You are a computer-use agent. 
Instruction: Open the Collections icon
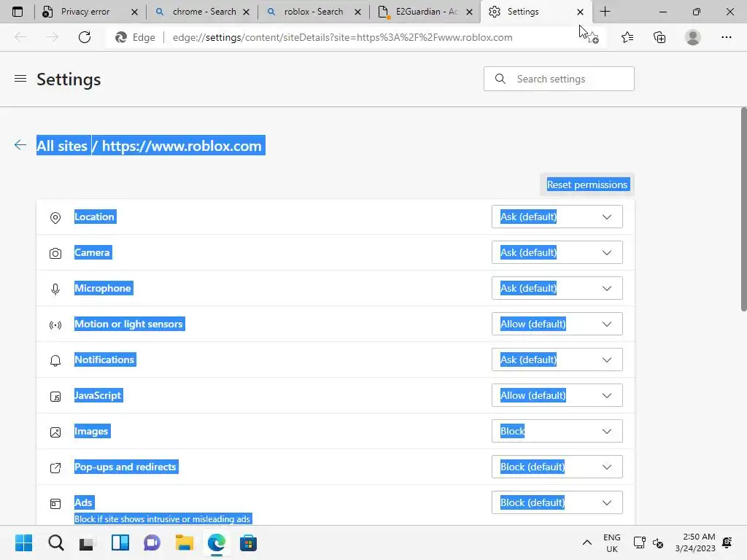[659, 37]
